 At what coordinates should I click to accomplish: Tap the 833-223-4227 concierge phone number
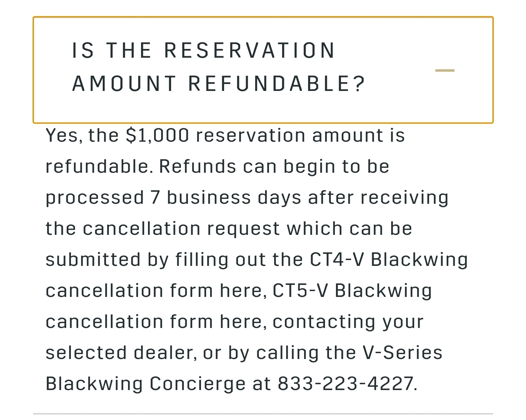346,384
